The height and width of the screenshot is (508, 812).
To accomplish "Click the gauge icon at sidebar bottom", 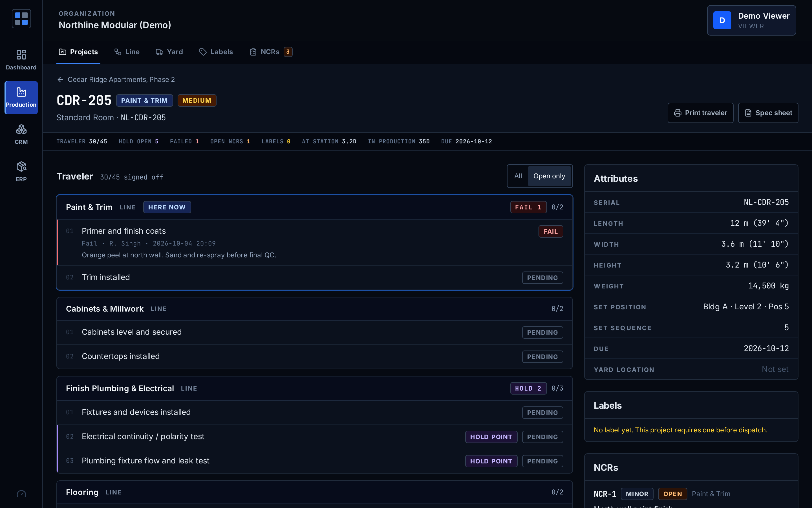I will coord(21,494).
